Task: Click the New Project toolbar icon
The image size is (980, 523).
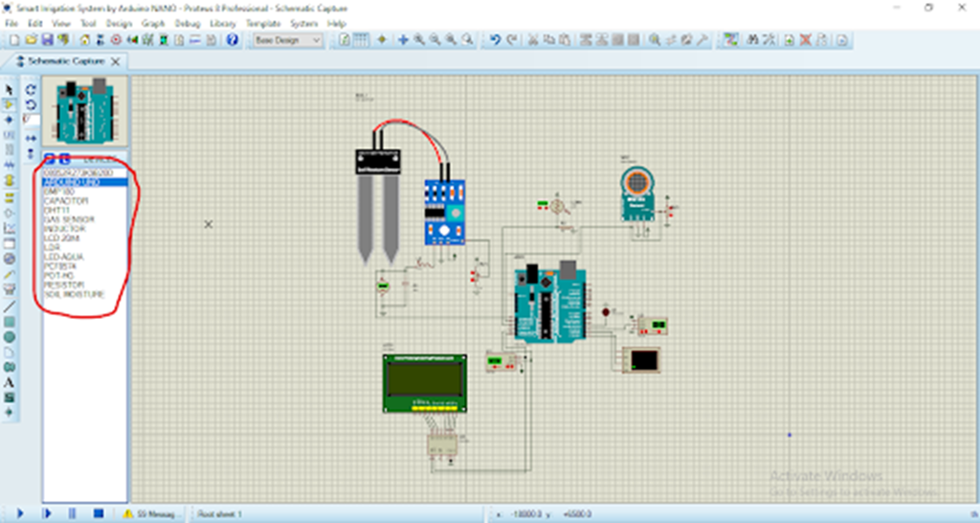Action: click(x=14, y=40)
